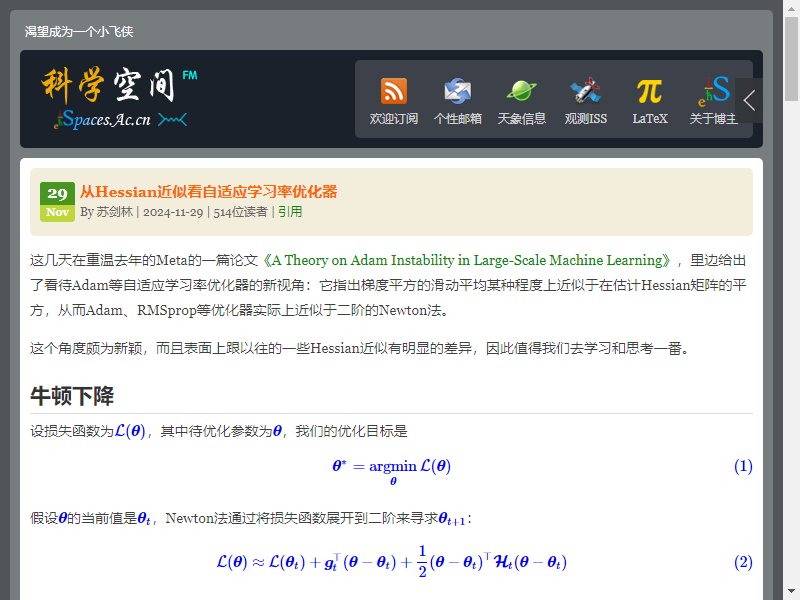Viewport: 800px width, 600px height.
Task: Click the equation number (1)
Action: (x=743, y=466)
